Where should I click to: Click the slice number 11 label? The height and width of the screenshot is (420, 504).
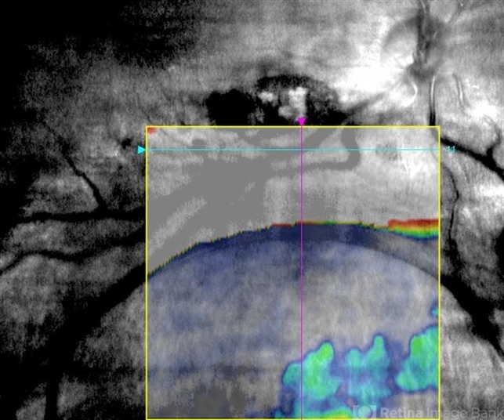click(450, 149)
